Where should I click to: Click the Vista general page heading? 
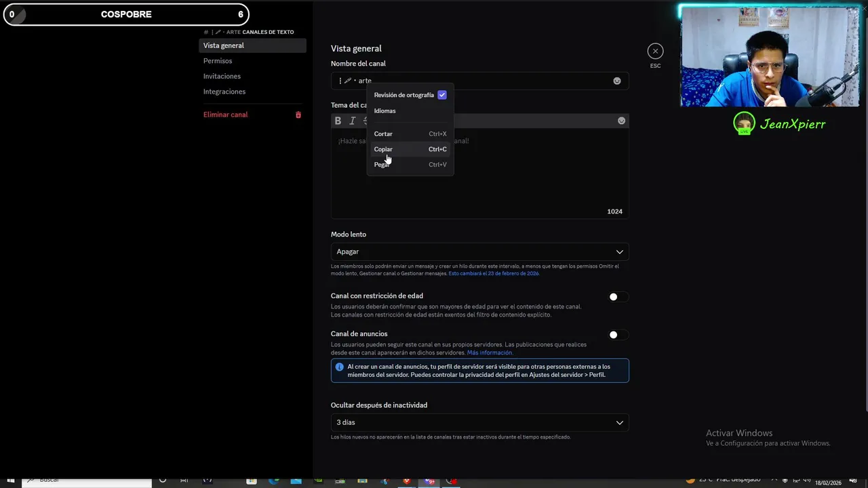[356, 49]
